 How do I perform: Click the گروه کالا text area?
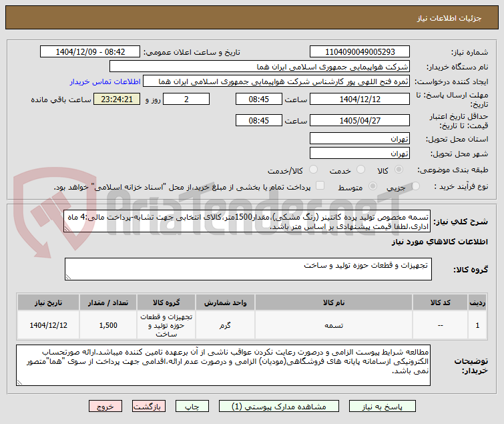248,269
